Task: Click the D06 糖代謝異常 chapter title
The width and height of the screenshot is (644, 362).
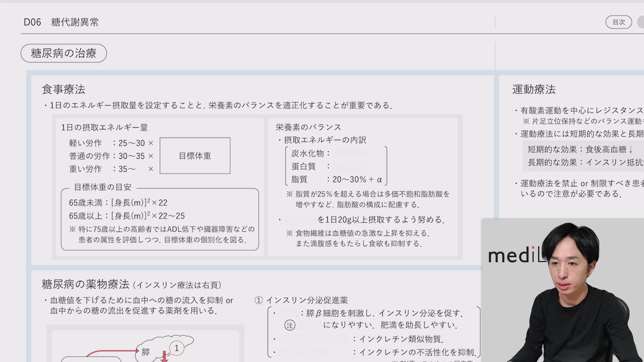Action: coord(61,22)
